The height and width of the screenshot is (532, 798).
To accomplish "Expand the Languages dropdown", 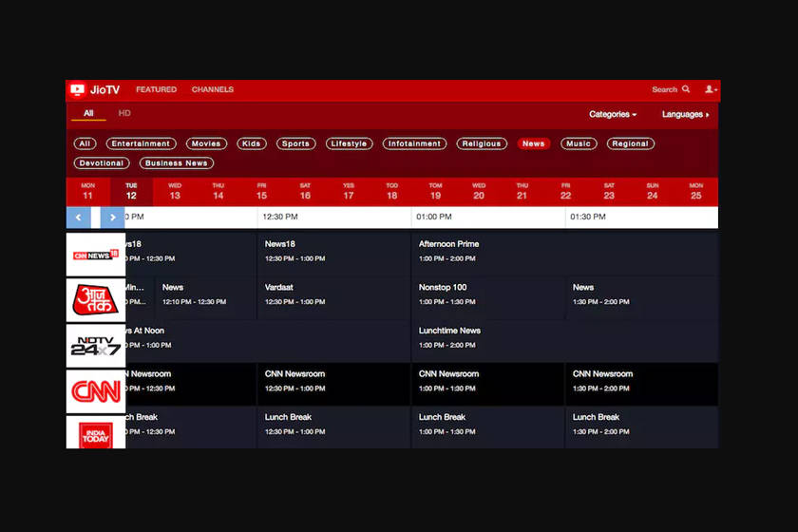I will tap(685, 114).
